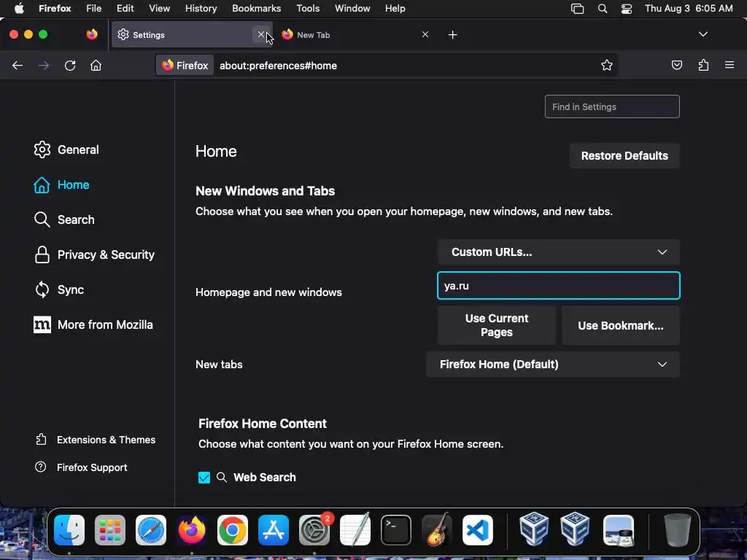The width and height of the screenshot is (747, 560).
Task: Open the New tabs Firefox Home dropdown
Action: [x=553, y=365]
